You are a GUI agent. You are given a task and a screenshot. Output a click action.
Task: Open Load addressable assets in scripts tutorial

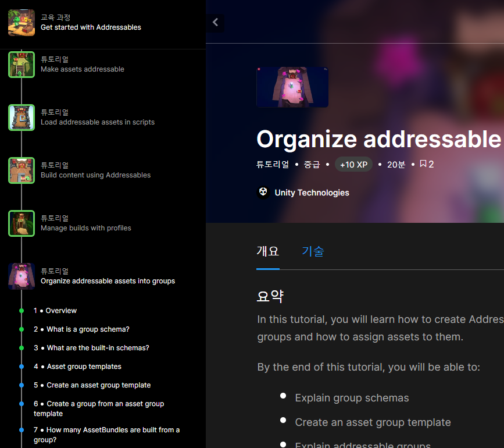tap(98, 122)
